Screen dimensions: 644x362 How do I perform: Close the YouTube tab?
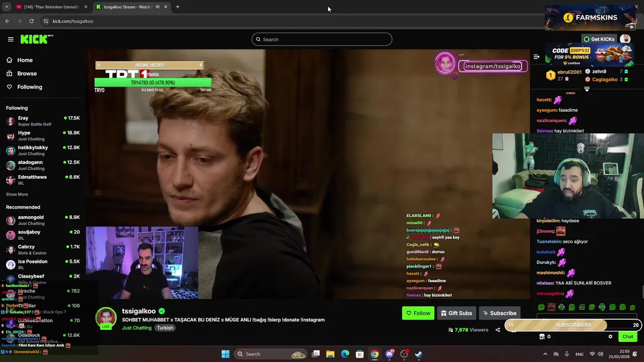(86, 7)
